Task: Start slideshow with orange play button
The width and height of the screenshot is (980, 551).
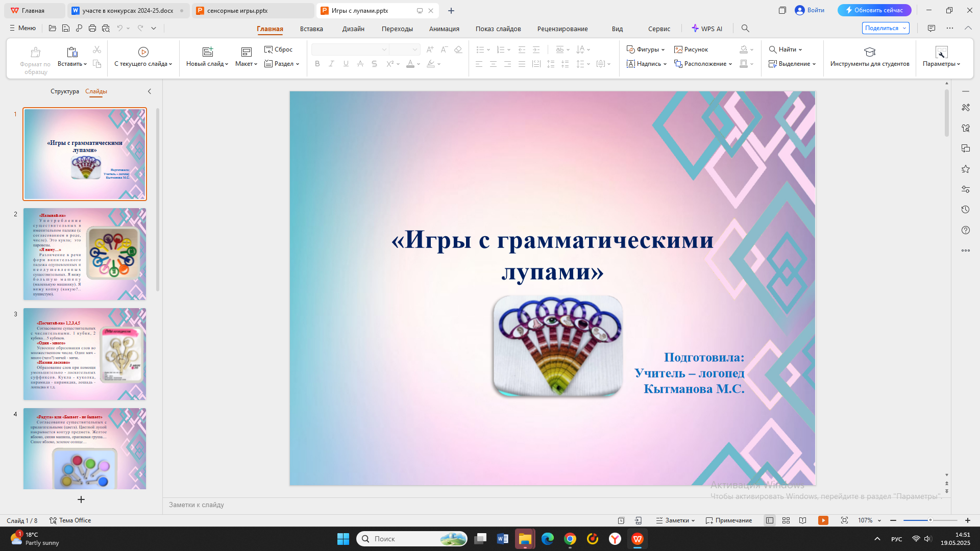Action: (823, 520)
